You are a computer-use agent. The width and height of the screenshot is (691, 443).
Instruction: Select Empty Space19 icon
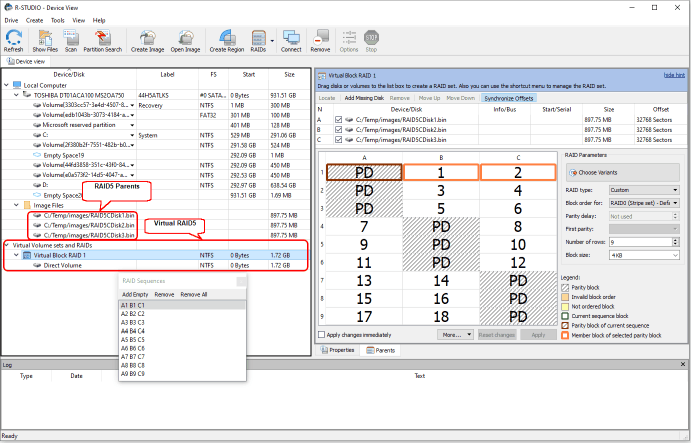[37, 155]
